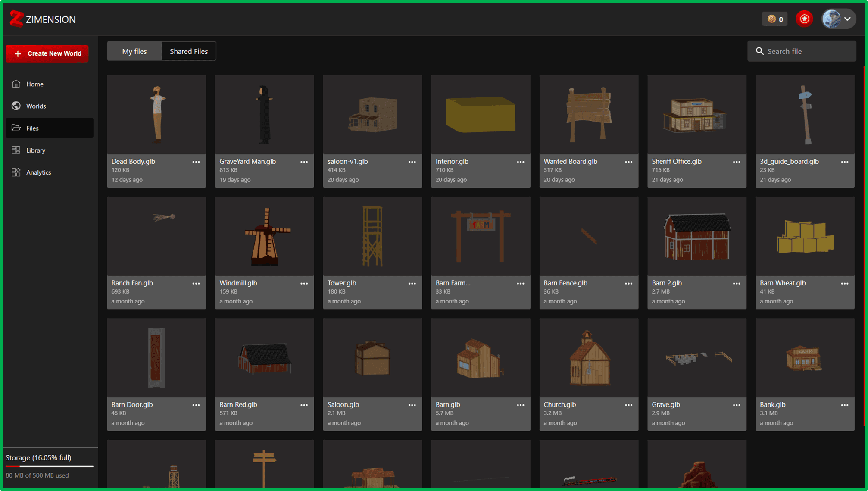Screen dimensions: 868x491
Task: Click the Barn.glb file name
Action: pyautogui.click(x=448, y=404)
